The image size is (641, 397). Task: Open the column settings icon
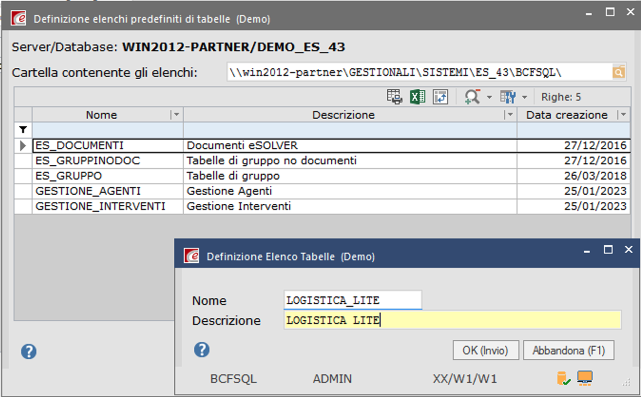coord(508,97)
